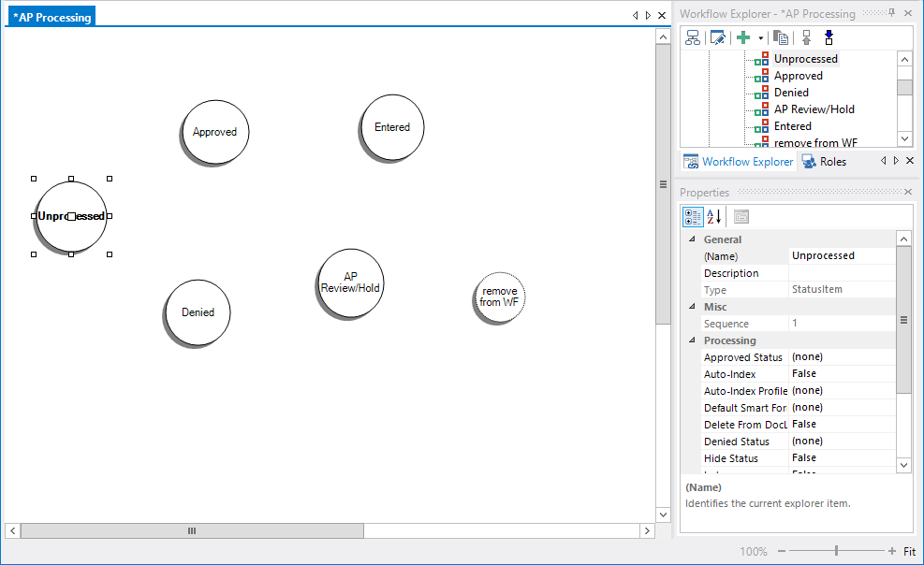The width and height of the screenshot is (924, 565).
Task: Click the Description property value field
Action: pos(841,273)
